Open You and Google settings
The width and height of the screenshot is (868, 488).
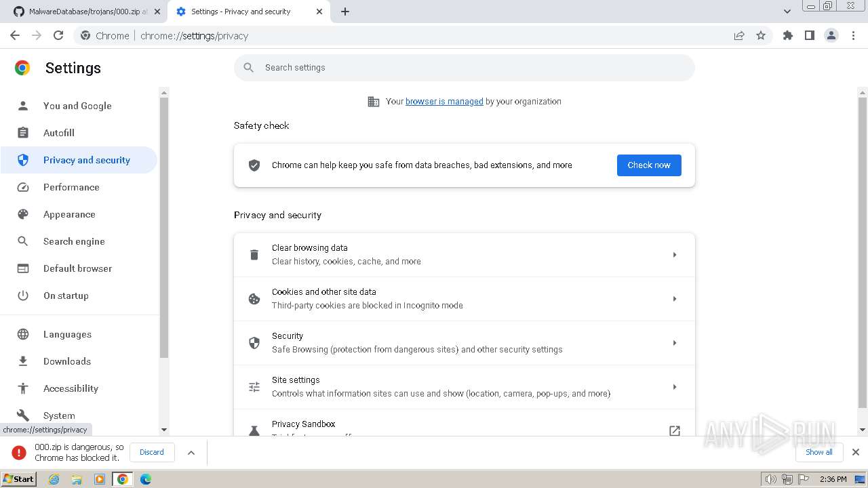tap(79, 106)
